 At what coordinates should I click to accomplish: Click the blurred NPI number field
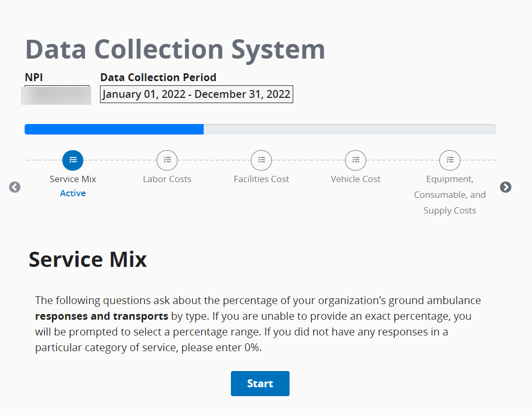(x=56, y=95)
